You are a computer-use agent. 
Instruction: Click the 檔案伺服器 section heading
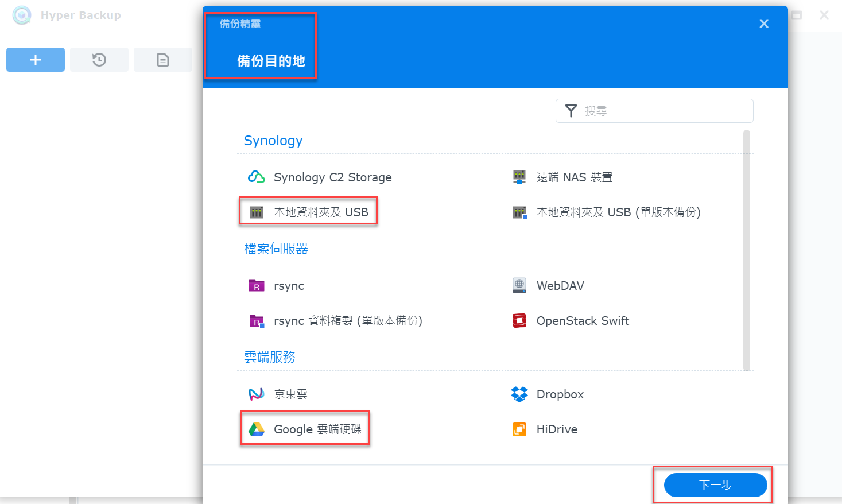[x=276, y=249]
